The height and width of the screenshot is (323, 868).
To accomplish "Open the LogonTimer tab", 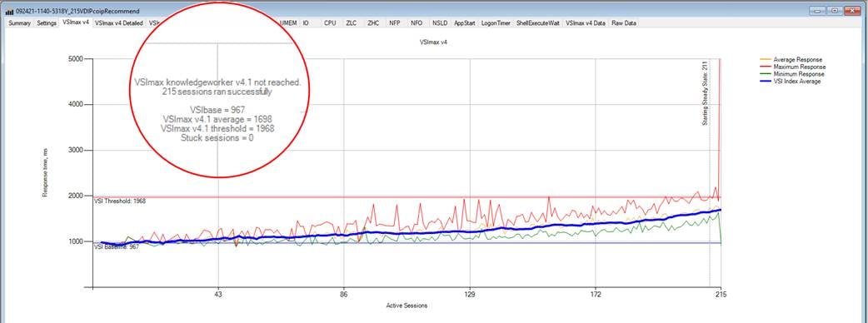I will pyautogui.click(x=496, y=23).
